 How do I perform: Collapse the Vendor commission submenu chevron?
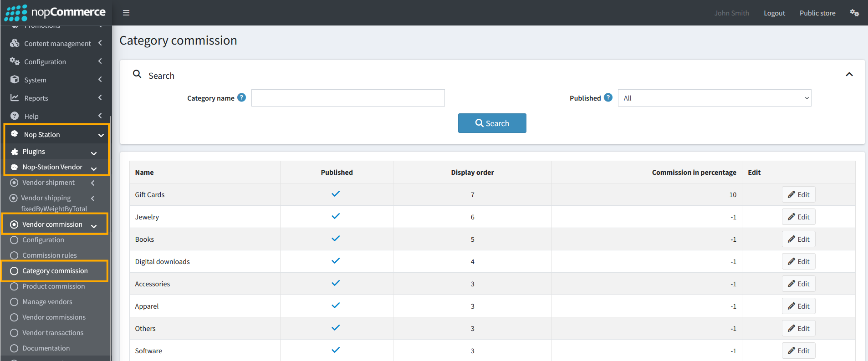94,226
